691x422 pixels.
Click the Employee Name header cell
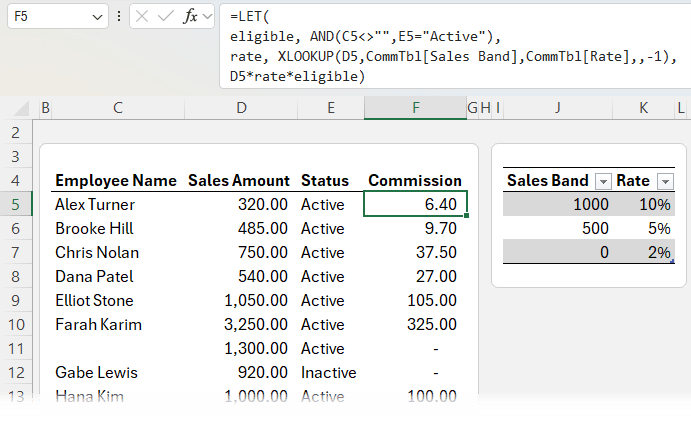click(116, 181)
